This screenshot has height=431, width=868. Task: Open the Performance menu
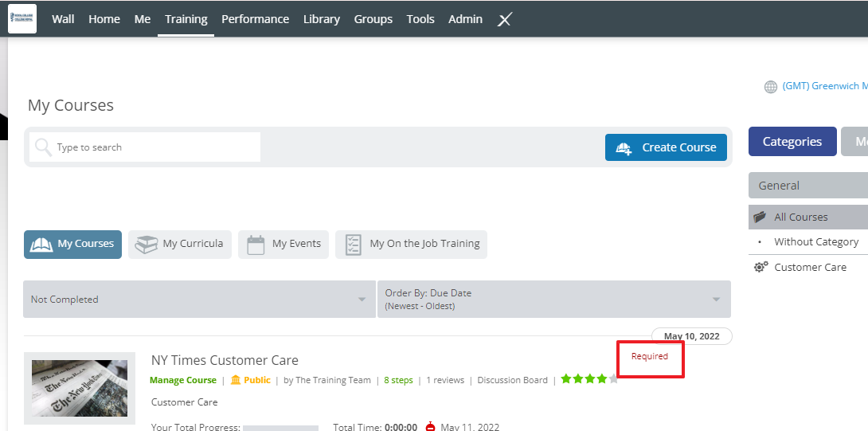pos(255,19)
